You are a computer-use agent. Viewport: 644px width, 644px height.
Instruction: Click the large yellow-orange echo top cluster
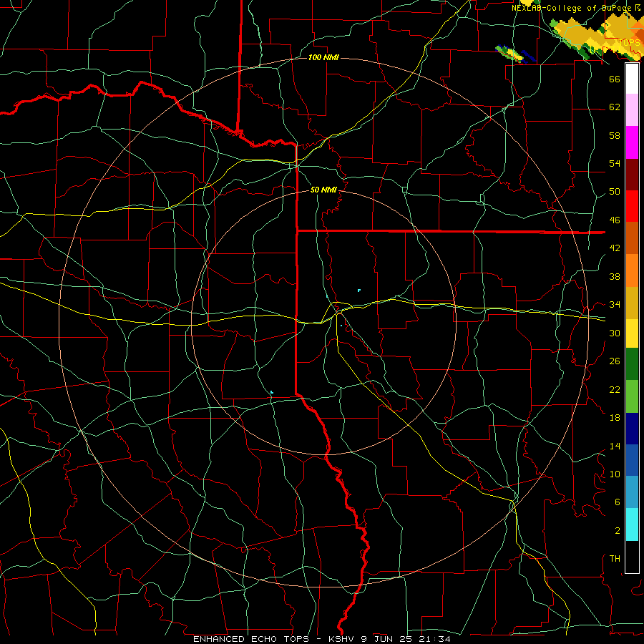click(597, 35)
